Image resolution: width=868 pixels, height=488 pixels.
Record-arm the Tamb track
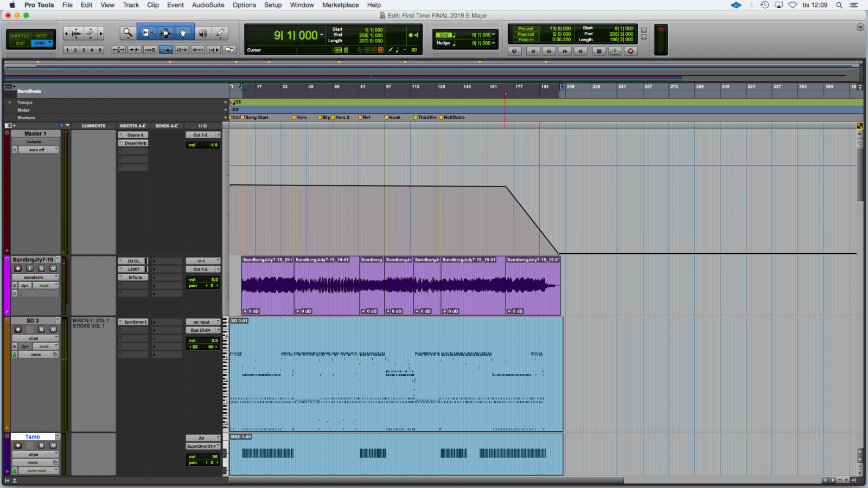coord(18,446)
